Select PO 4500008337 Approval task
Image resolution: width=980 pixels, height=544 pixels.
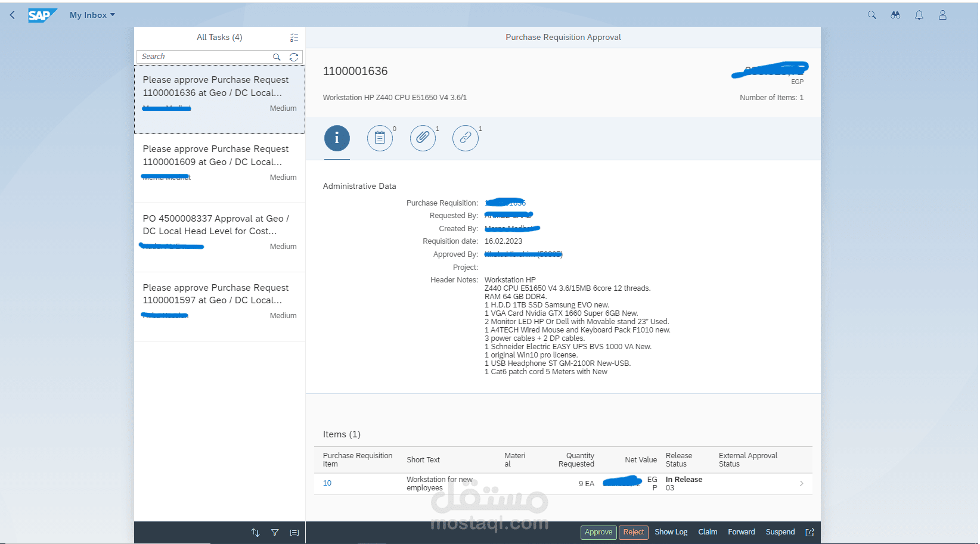pos(219,238)
